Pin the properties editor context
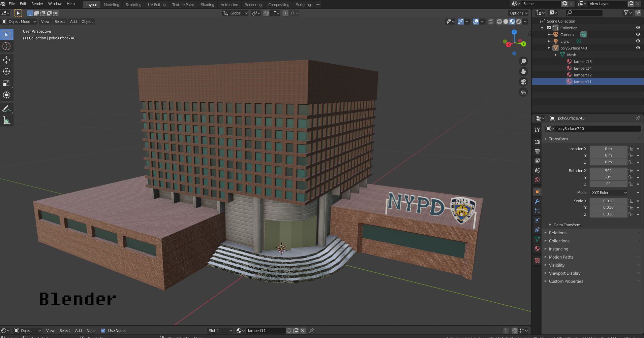 638,118
